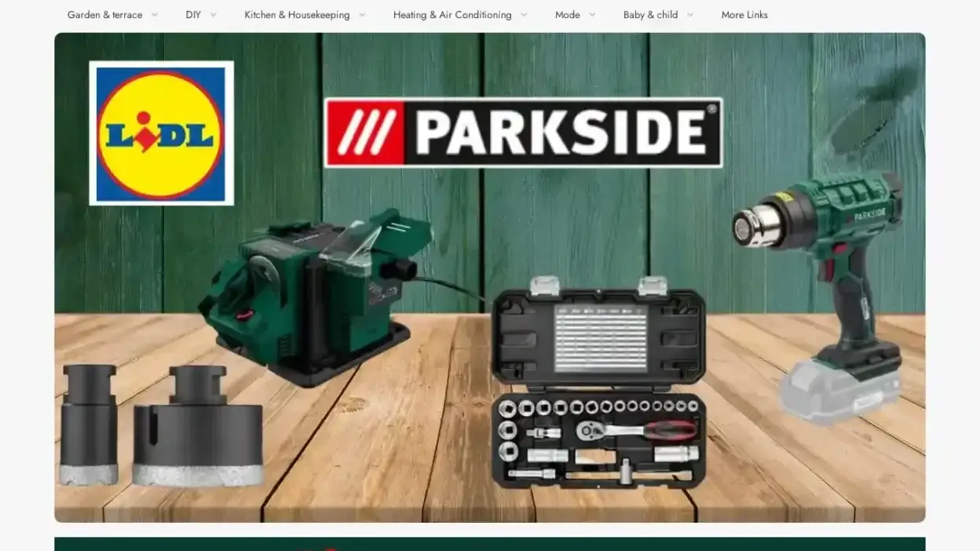Expand the Garden & terrace dropdown chevron
The width and height of the screenshot is (980, 551).
pos(154,14)
